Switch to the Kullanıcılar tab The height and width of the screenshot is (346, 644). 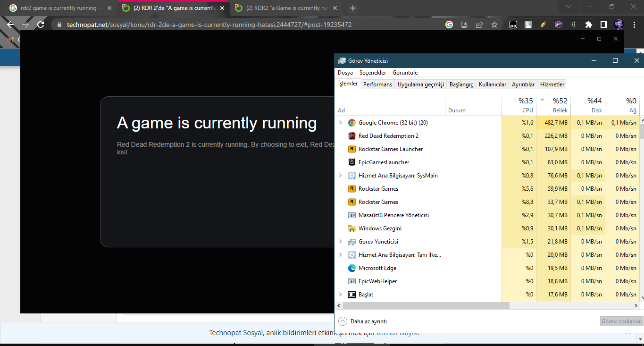coord(493,84)
